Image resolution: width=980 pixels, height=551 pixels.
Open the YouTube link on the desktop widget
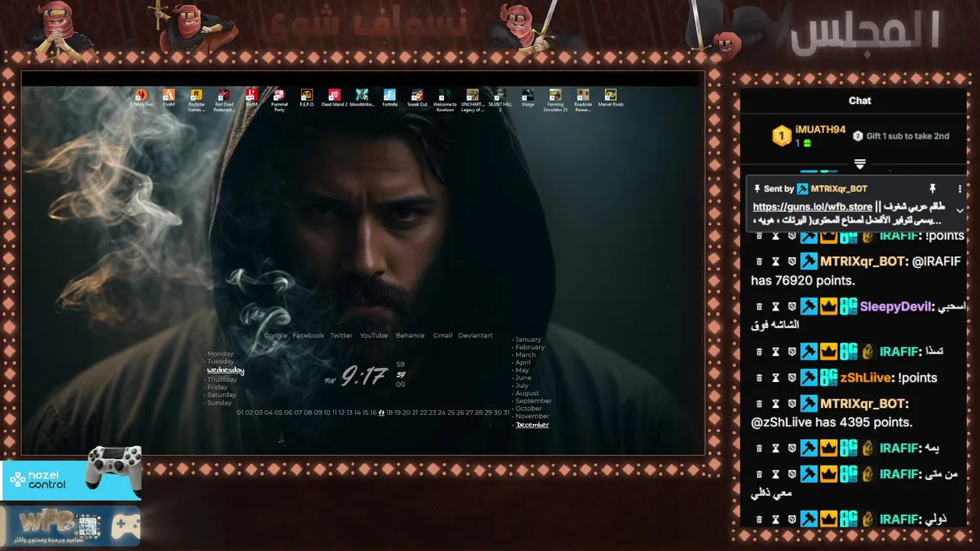(374, 335)
